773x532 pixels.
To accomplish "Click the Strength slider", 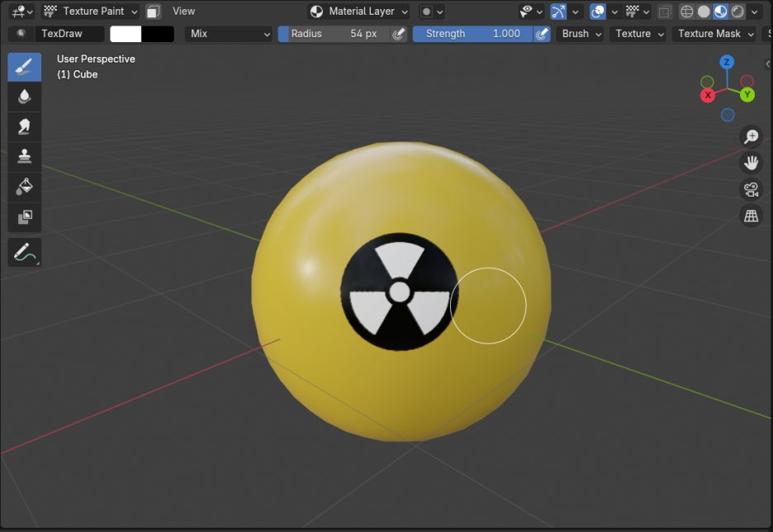I will point(472,34).
